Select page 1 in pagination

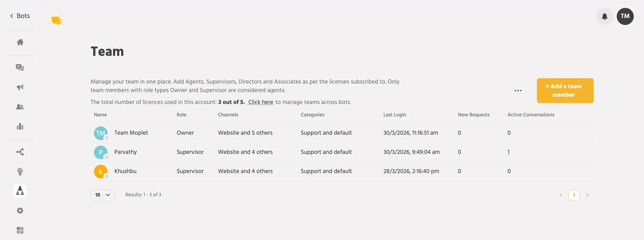(x=574, y=195)
